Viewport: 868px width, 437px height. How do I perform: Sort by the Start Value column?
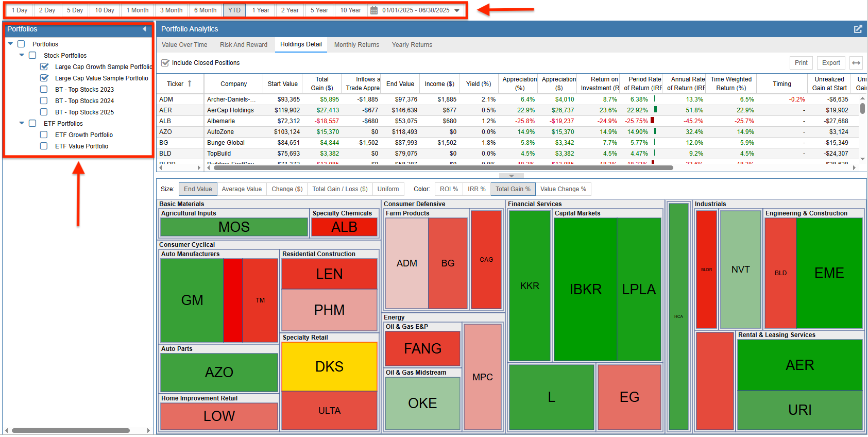(x=282, y=83)
